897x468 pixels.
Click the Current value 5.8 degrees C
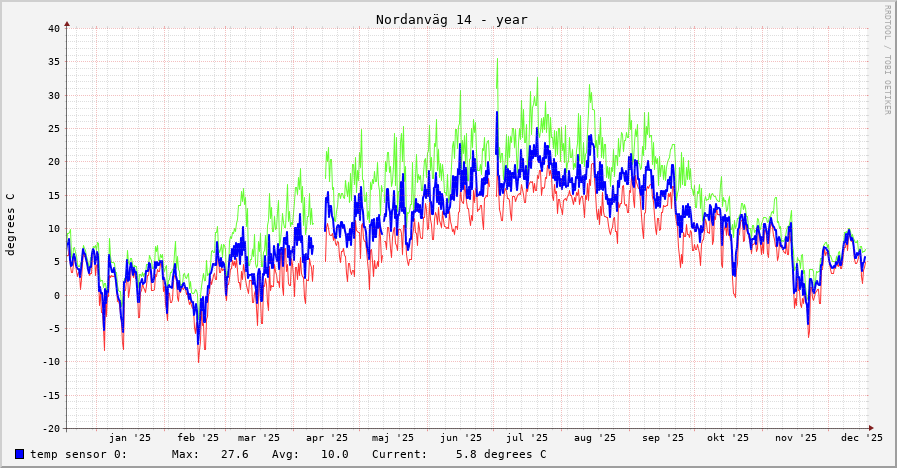coord(500,454)
